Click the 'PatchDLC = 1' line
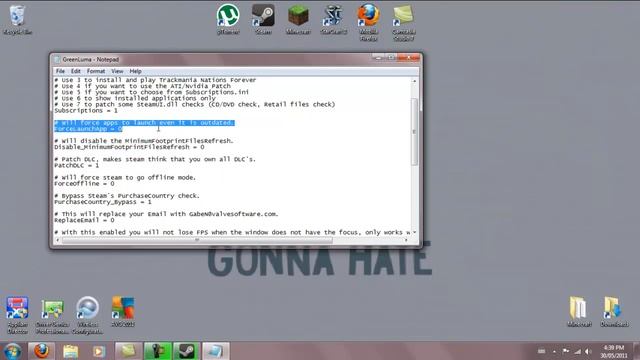This screenshot has height=360, width=640. coord(77,165)
